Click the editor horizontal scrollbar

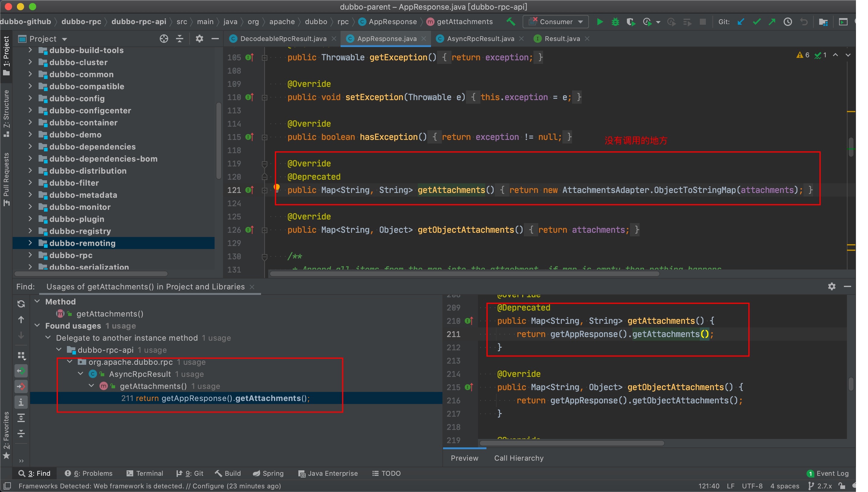(x=464, y=274)
